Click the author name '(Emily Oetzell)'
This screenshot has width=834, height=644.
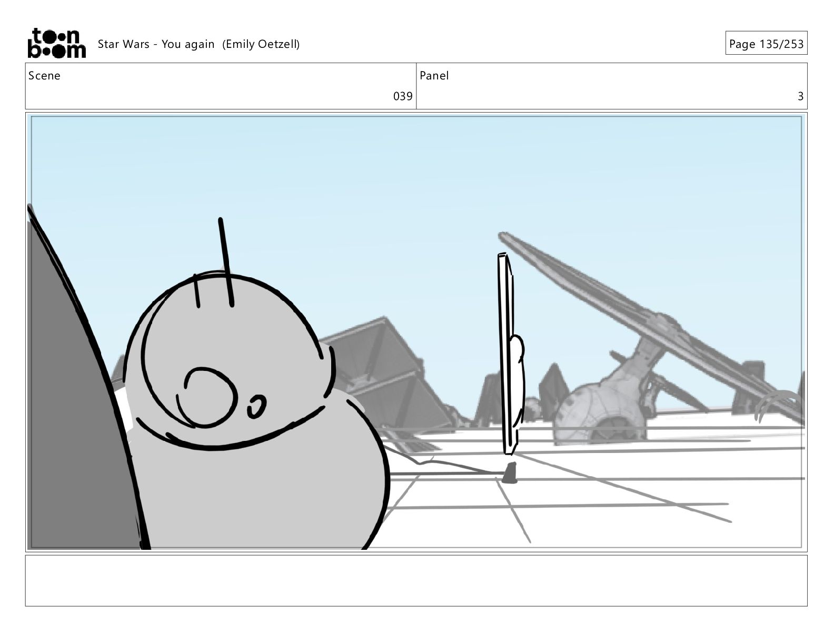261,44
